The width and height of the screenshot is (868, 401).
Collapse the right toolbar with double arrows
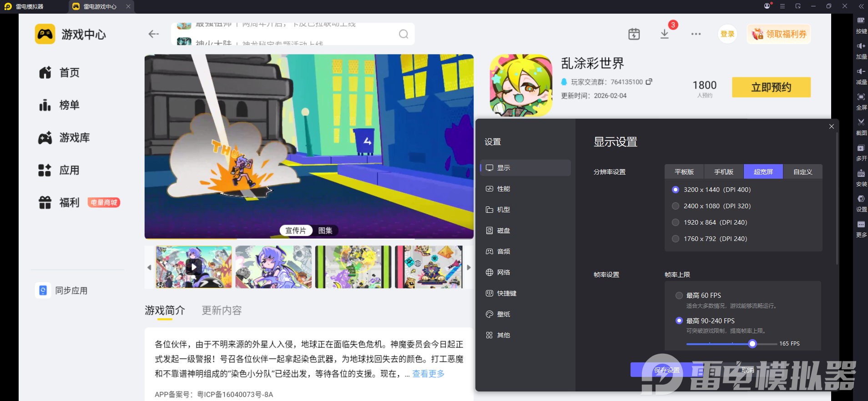861,6
